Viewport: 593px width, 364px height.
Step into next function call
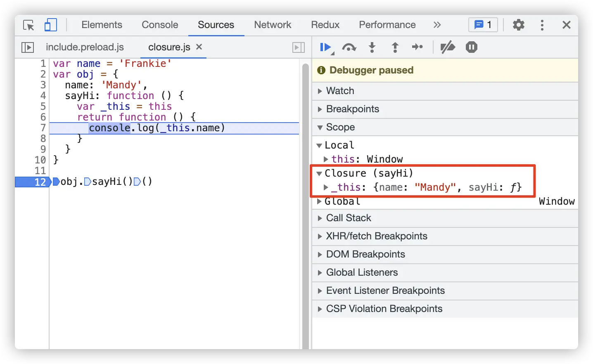point(372,47)
